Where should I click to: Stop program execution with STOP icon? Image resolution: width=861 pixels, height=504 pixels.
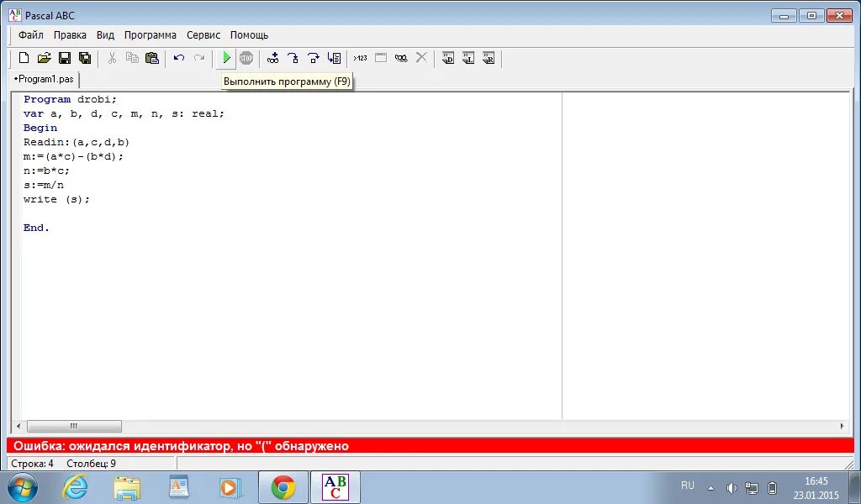[x=246, y=58]
